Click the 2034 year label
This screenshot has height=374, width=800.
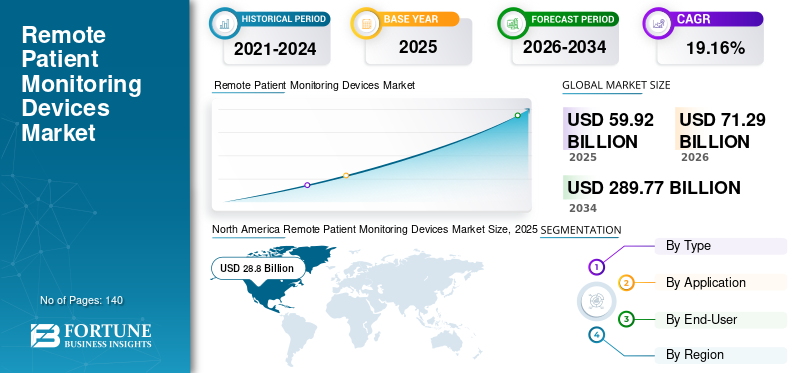pyautogui.click(x=583, y=208)
